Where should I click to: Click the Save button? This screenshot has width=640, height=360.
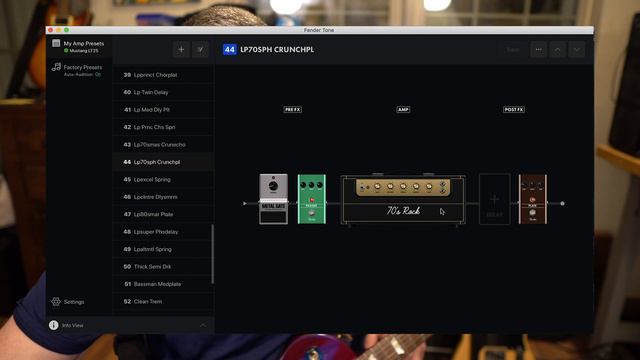pyautogui.click(x=513, y=50)
